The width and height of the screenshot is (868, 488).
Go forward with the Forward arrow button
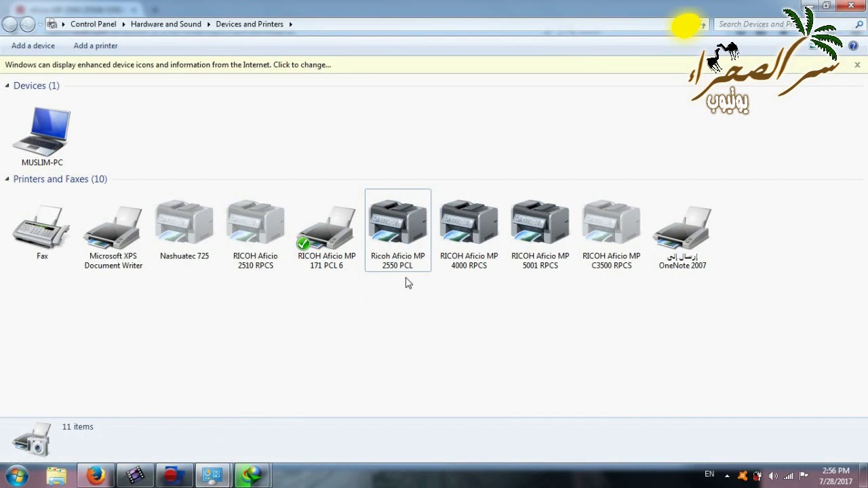coord(27,24)
